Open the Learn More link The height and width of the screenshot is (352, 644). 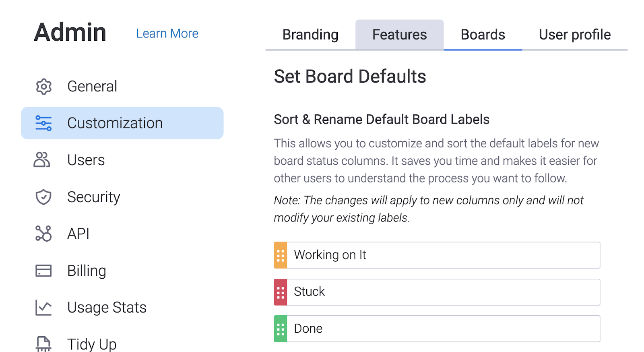click(167, 33)
